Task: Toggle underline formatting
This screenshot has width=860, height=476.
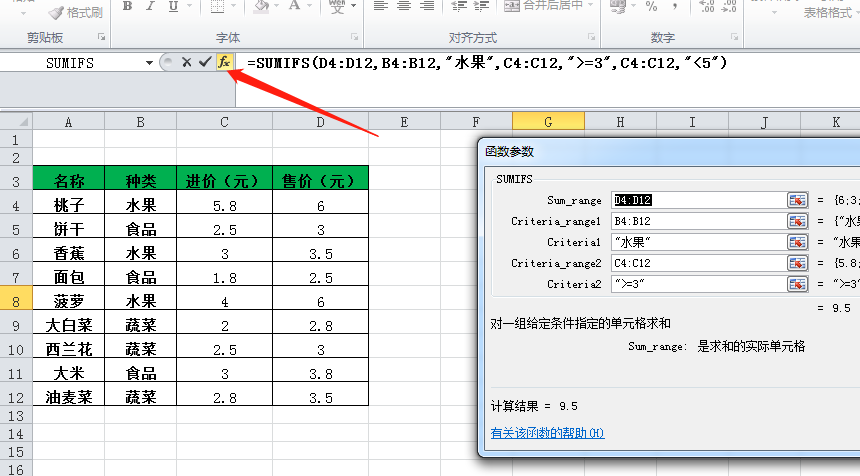Action: pos(173,7)
